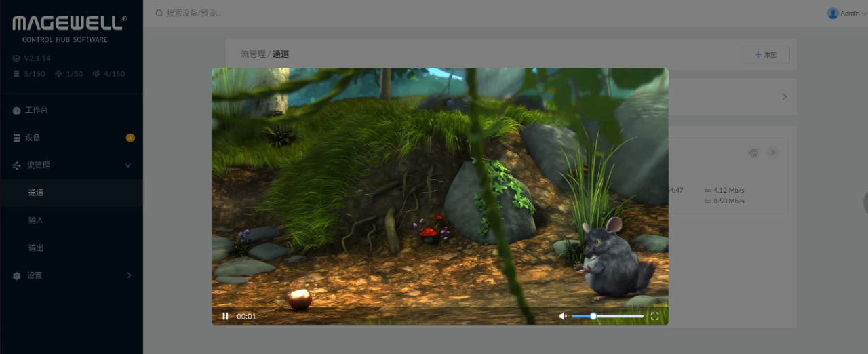This screenshot has height=354, width=868.
Task: Mute the video with the speaker icon
Action: point(563,316)
